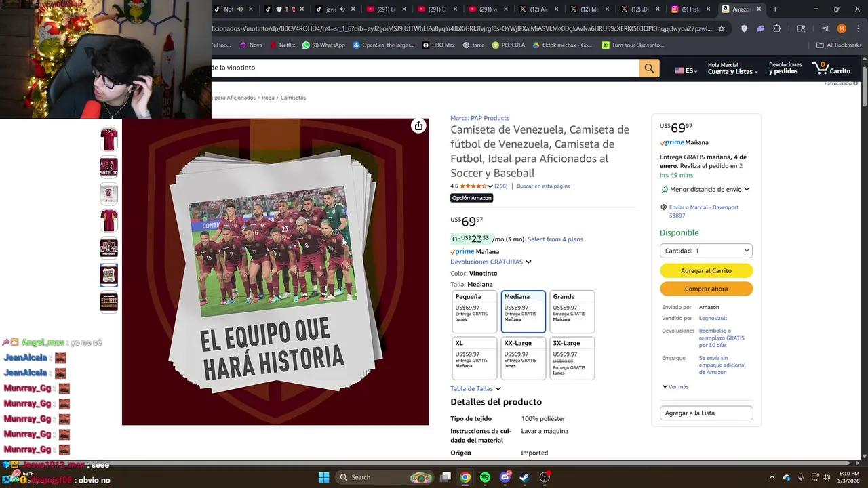Open the WhatsApp bookmark
This screenshot has width=868, height=488.
point(323,45)
